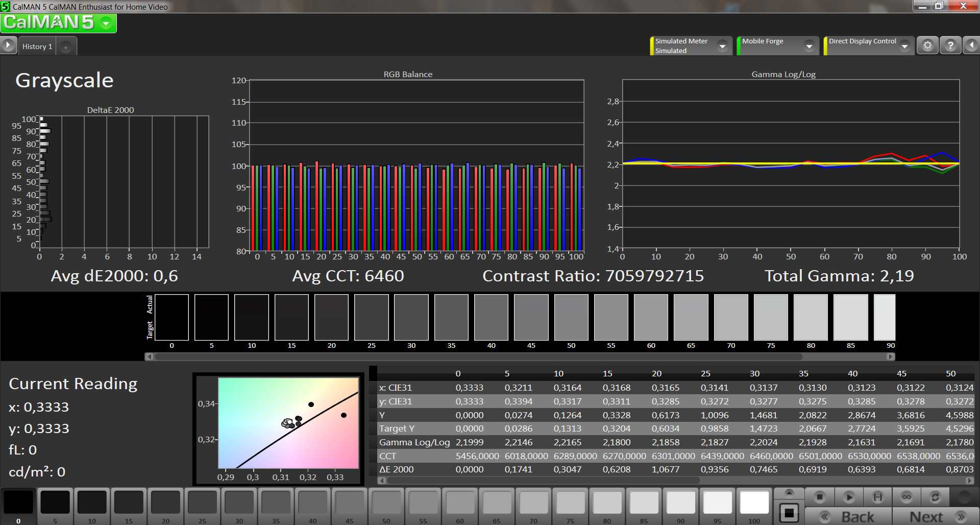
Task: Open the Simulated Meter dropdown
Action: 722,46
